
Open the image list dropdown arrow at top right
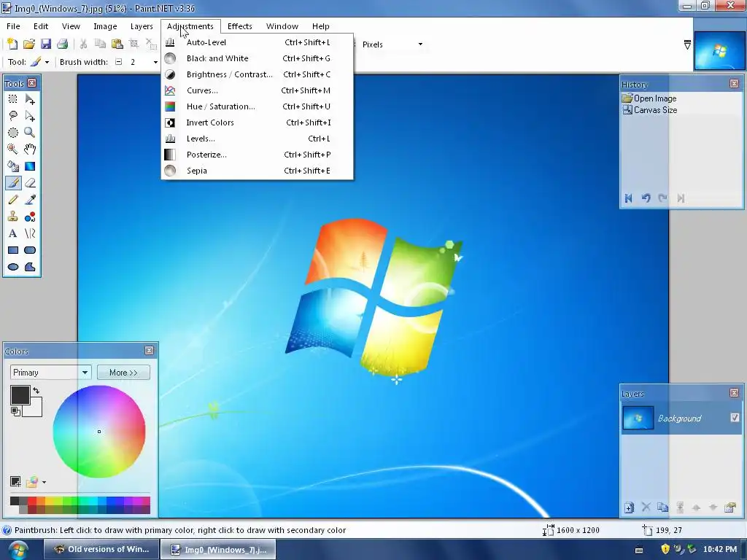tap(687, 44)
